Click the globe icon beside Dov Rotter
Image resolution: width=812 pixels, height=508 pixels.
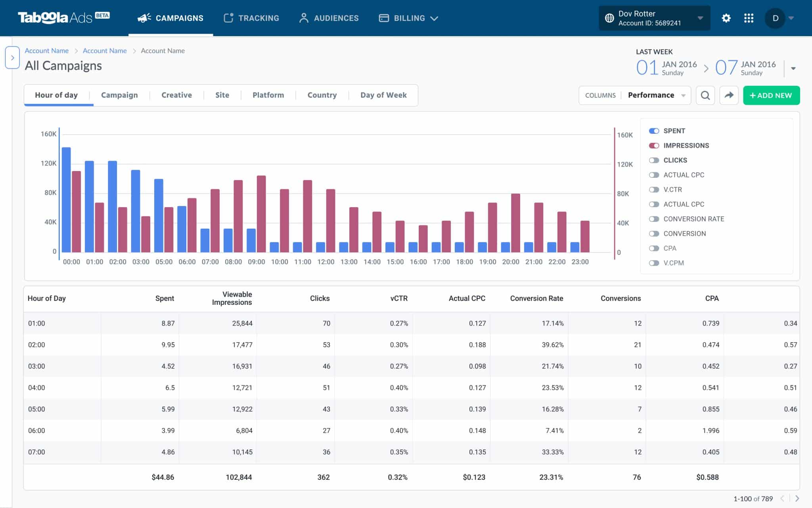click(609, 18)
